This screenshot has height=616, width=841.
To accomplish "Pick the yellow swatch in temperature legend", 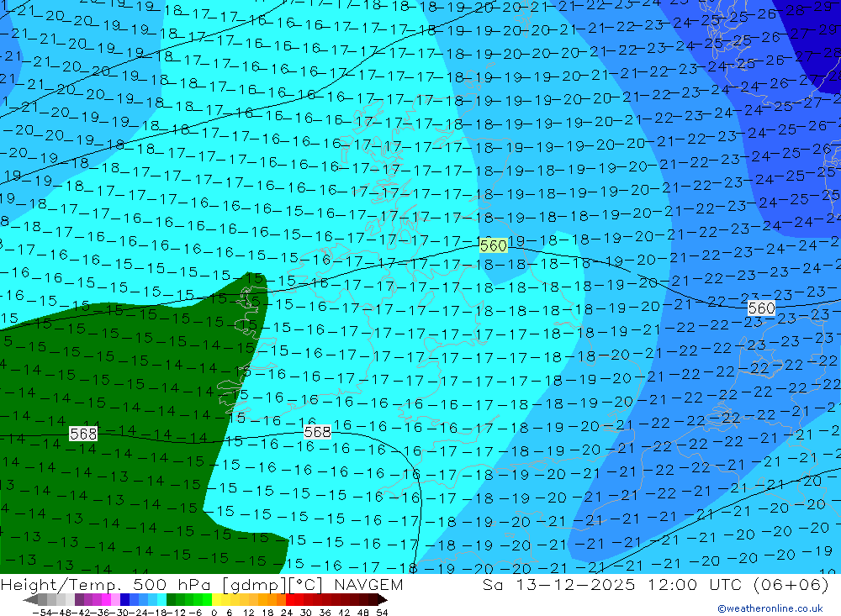I will point(220,600).
